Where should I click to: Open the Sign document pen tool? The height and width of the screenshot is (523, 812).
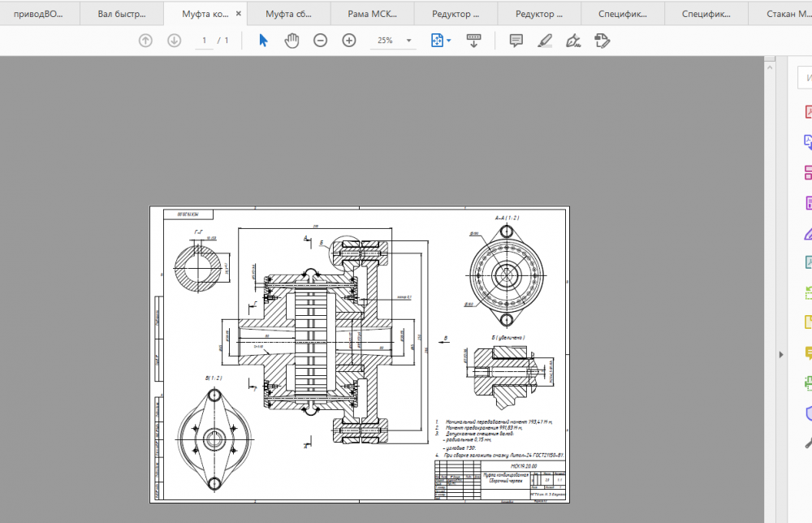(x=573, y=41)
